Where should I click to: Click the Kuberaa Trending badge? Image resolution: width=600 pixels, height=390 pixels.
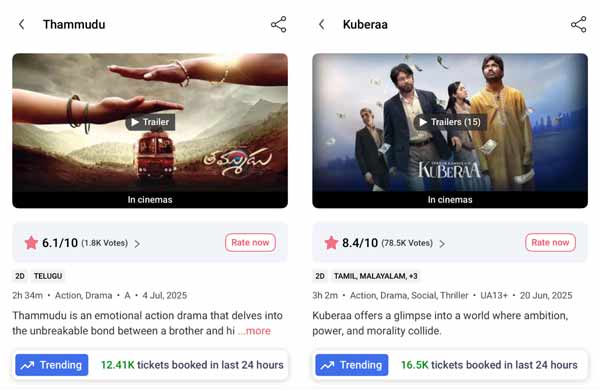point(352,365)
